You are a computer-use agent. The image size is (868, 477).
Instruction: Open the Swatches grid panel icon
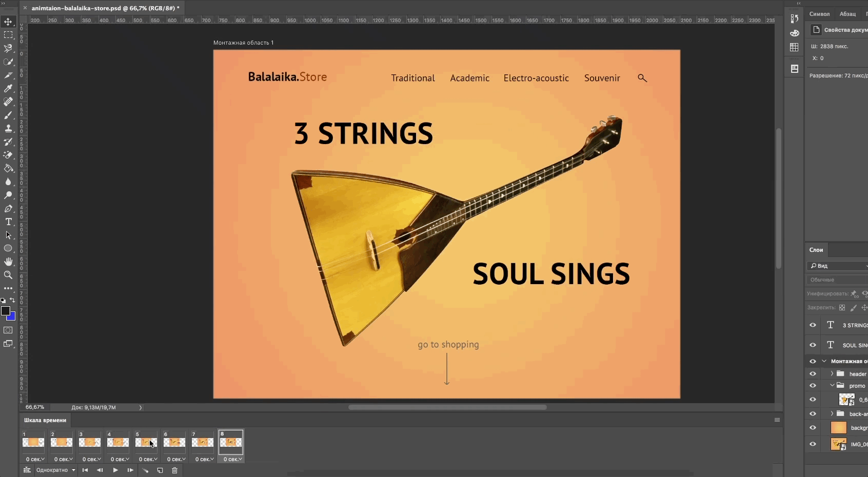(795, 47)
